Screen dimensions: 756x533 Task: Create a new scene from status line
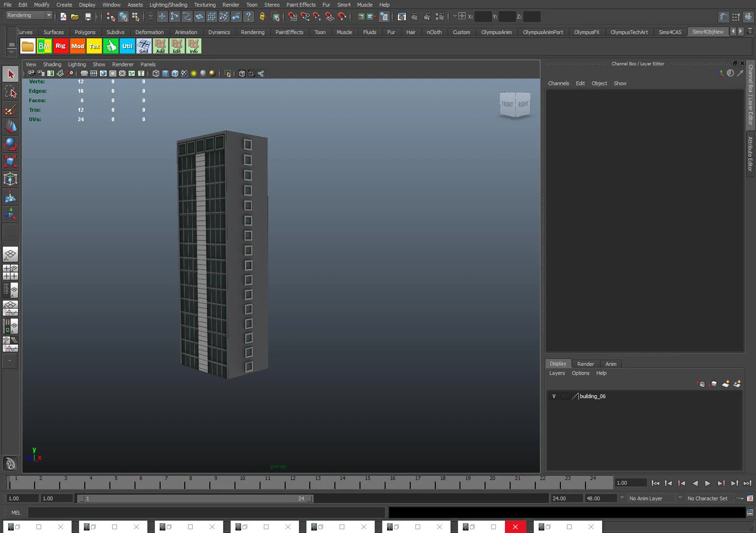coord(63,17)
